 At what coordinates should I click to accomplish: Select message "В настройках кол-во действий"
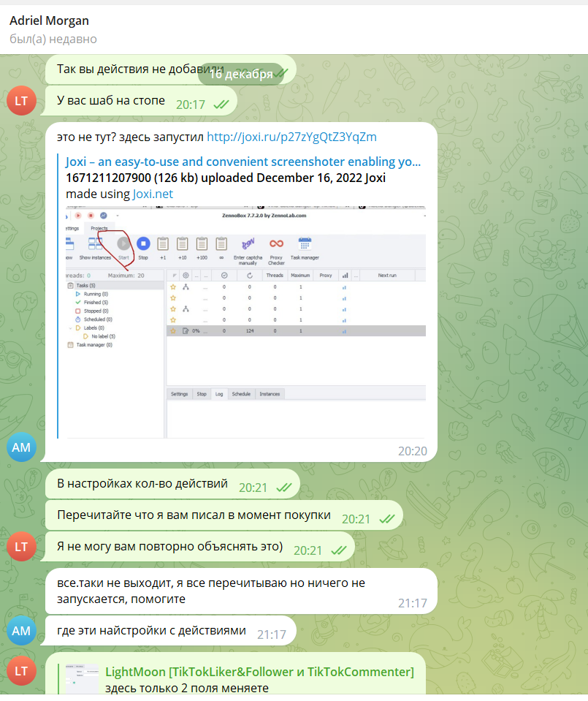tap(172, 484)
